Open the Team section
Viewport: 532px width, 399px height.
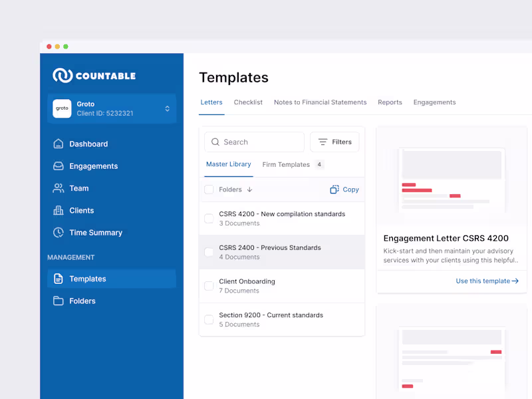click(x=60, y=188)
